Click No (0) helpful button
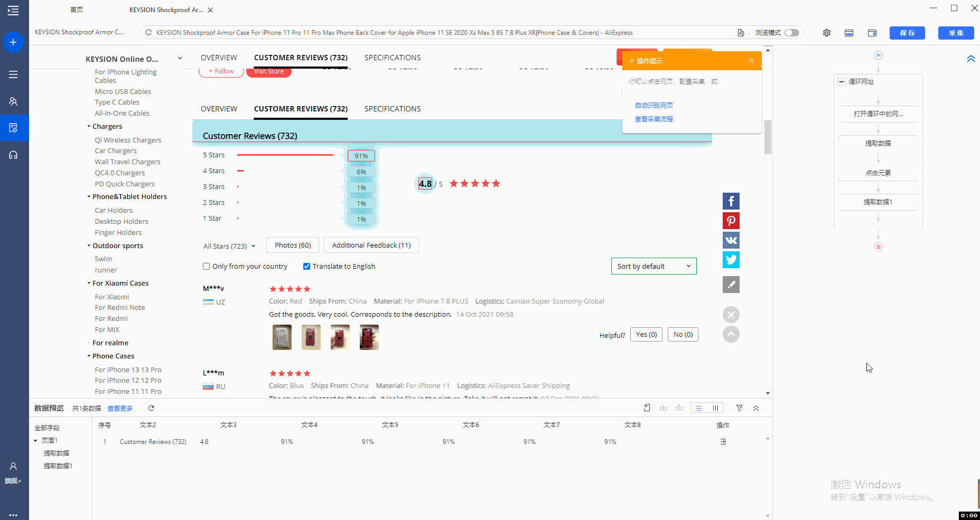Viewport: 980px width, 520px height. coord(683,335)
